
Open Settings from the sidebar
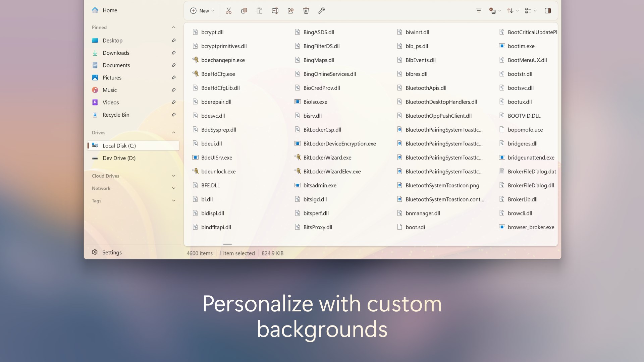(112, 252)
